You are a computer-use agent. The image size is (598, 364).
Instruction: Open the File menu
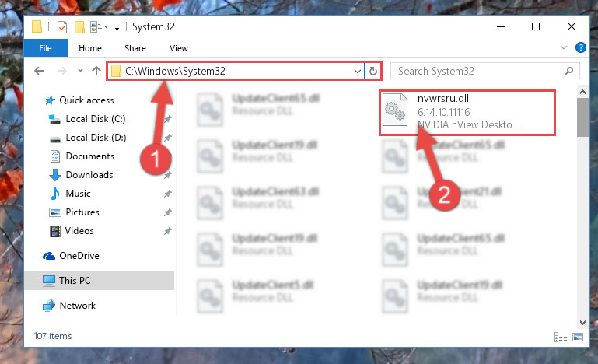[45, 48]
